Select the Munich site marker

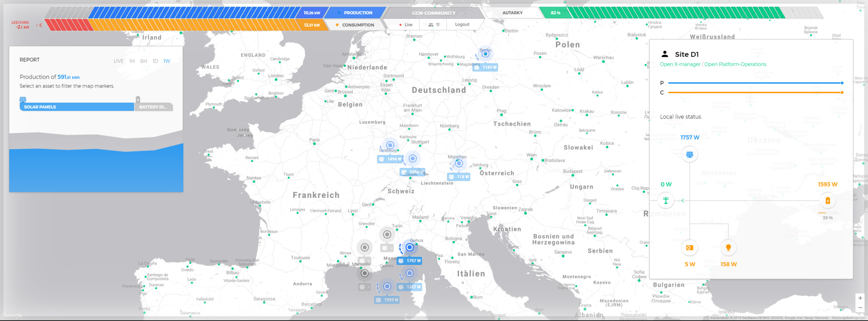tap(459, 164)
